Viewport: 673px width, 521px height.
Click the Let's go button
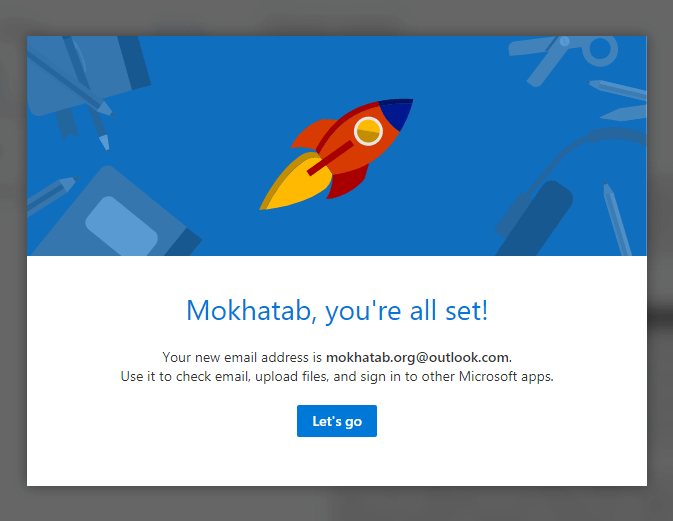(336, 421)
